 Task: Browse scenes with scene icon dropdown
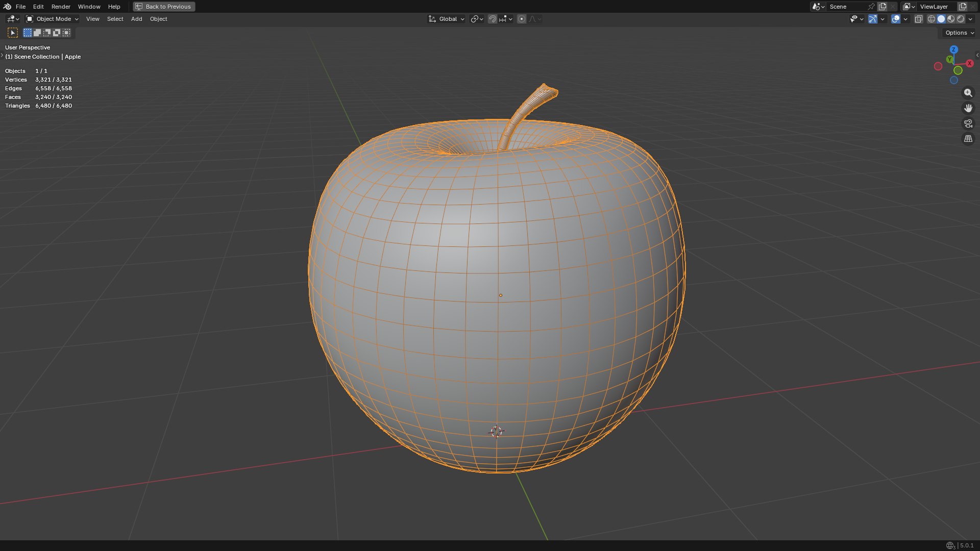818,7
